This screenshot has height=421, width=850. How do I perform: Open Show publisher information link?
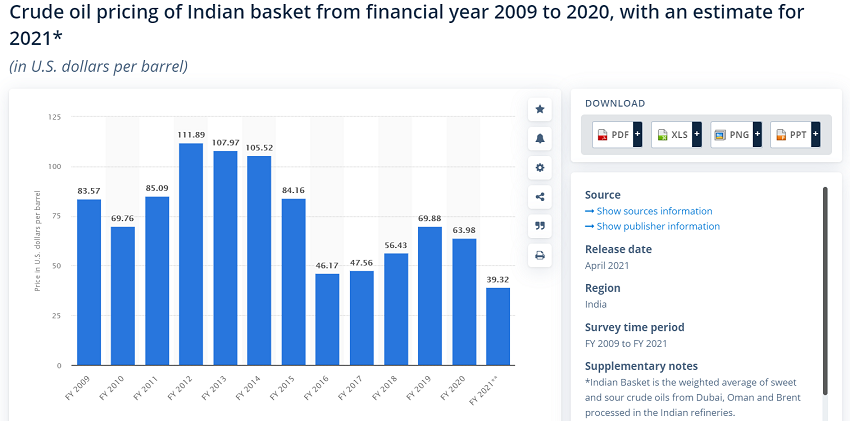653,226
